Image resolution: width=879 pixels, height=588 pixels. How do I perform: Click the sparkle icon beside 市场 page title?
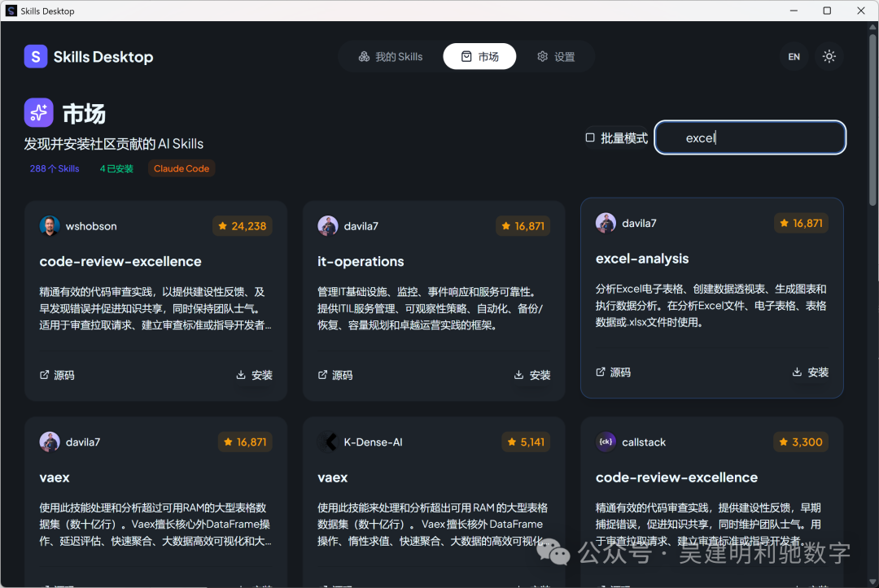tap(38, 112)
